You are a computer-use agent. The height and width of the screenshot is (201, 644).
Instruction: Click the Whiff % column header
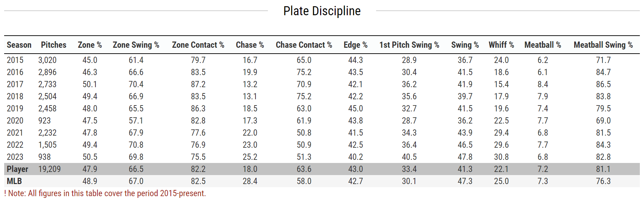(501, 45)
